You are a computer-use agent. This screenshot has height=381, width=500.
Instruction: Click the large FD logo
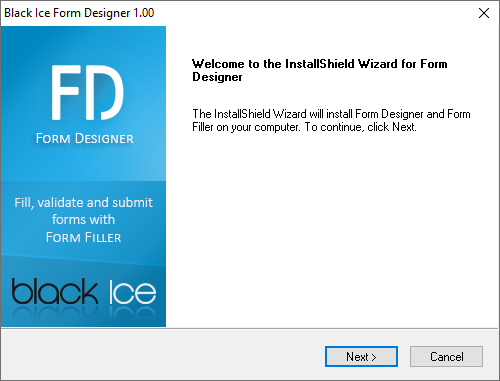click(x=87, y=93)
